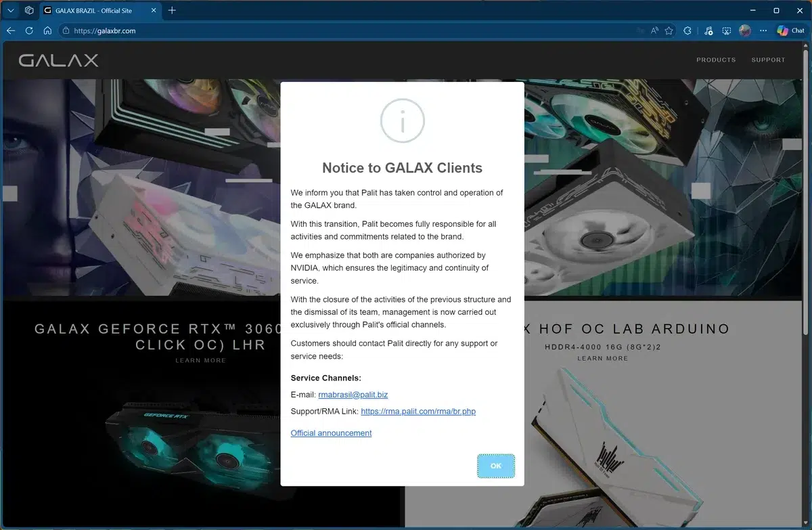
Task: Maximize the browser window
Action: pyautogui.click(x=776, y=11)
